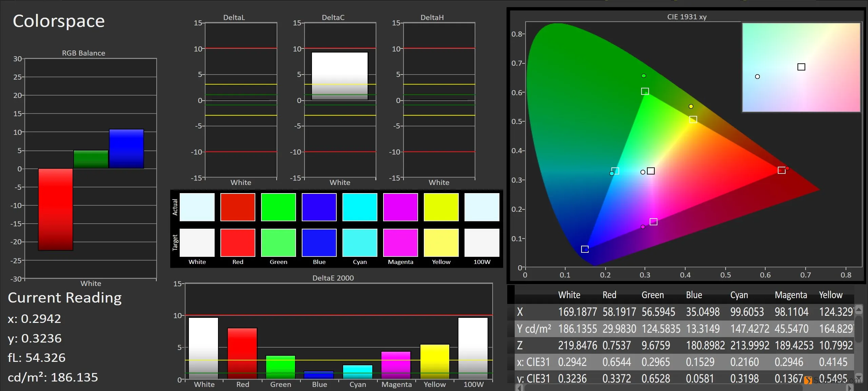Click table cell value 124.5835
The image size is (868, 391).
661,329
